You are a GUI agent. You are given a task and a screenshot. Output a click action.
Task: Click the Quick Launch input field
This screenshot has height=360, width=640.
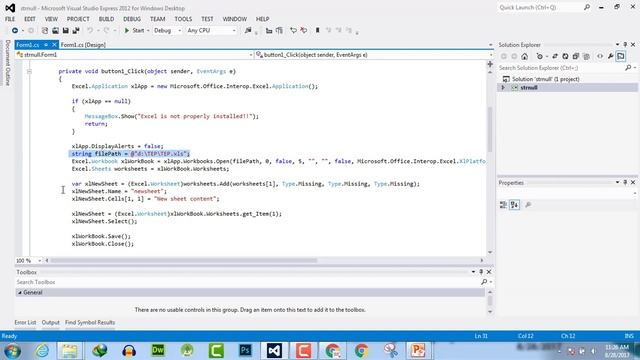540,7
